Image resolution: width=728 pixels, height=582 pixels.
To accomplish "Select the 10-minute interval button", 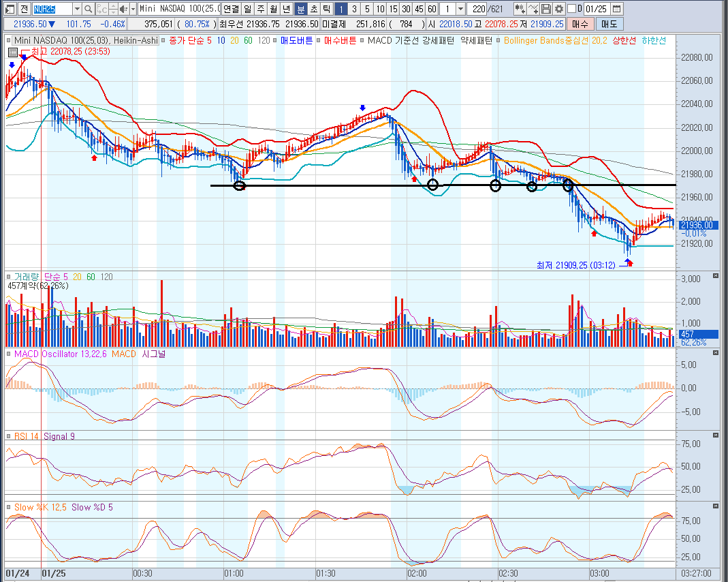I will pos(380,8).
